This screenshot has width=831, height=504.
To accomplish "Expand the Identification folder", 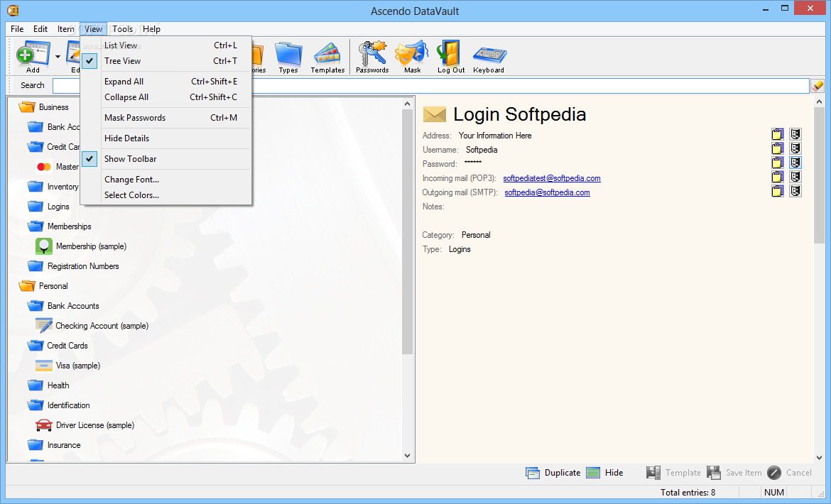I will point(35,405).
